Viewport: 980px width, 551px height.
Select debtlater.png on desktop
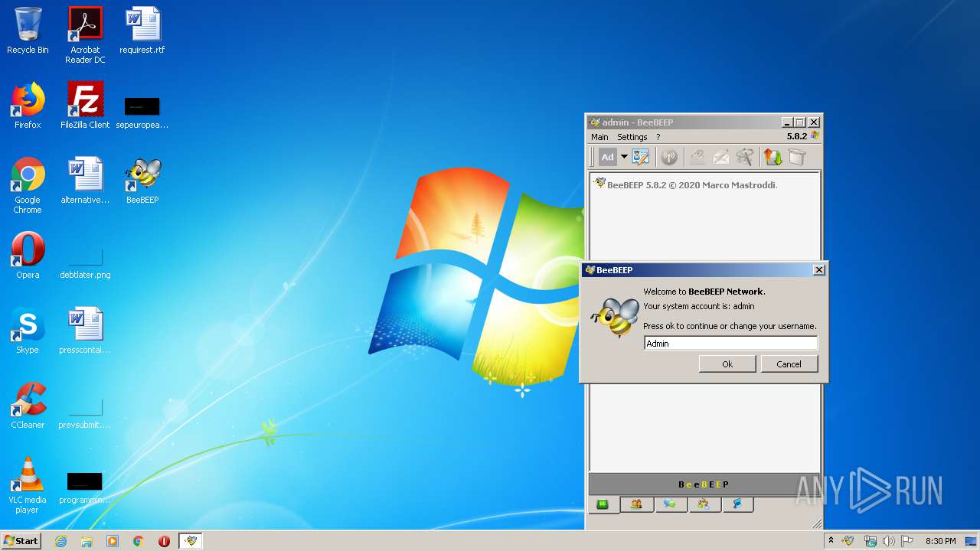coord(85,263)
